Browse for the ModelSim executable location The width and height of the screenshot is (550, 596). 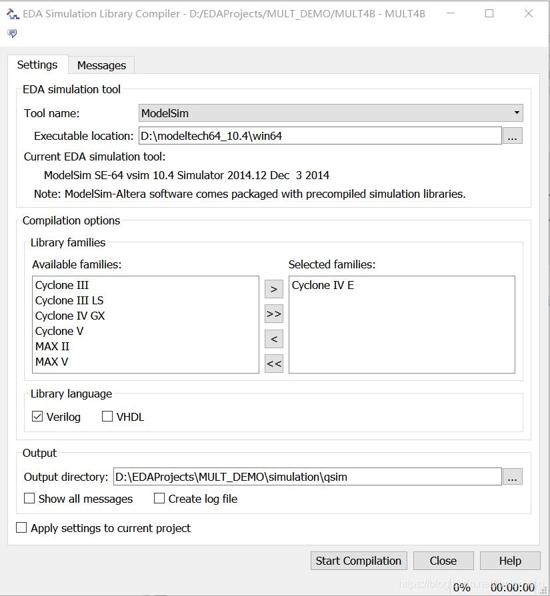point(512,136)
